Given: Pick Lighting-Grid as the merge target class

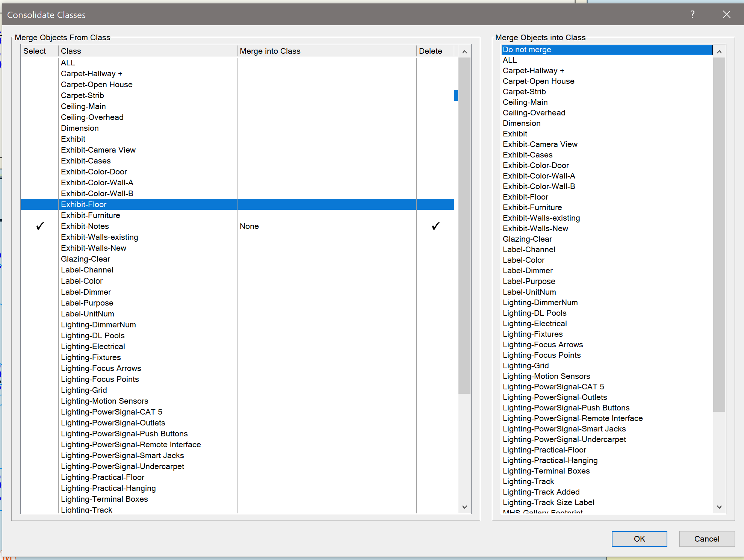Looking at the screenshot, I should (x=525, y=365).
